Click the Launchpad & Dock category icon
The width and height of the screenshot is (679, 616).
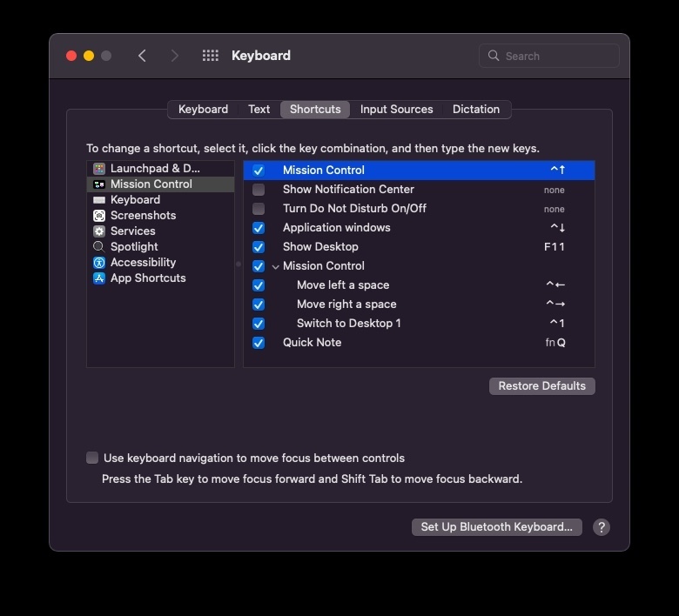pyautogui.click(x=99, y=169)
